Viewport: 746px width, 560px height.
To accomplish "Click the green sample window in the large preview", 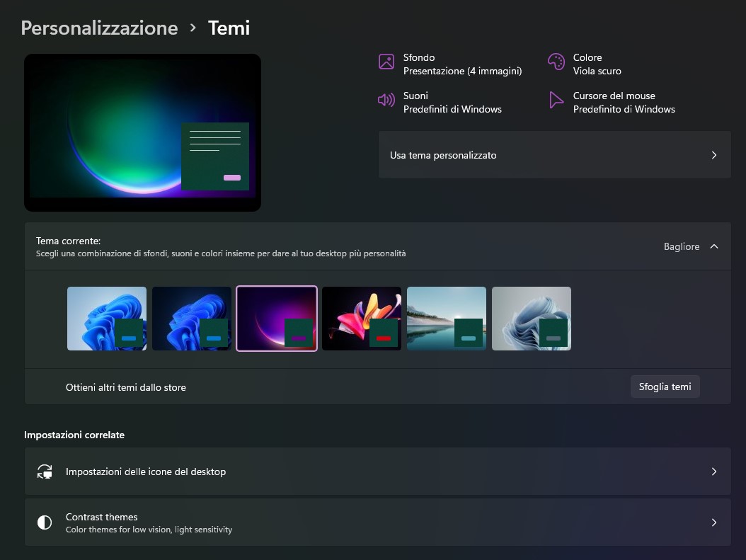I will point(215,156).
